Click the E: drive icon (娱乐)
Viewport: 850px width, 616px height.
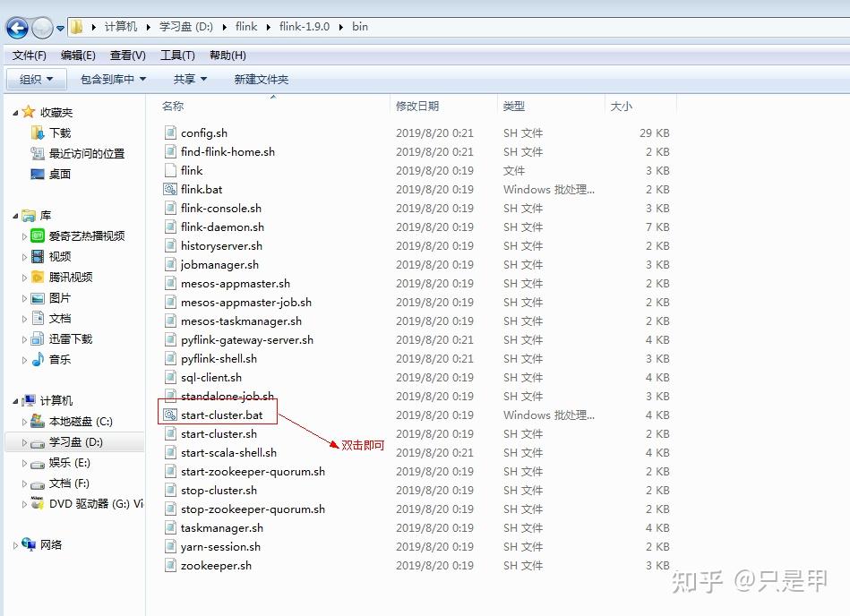click(38, 464)
